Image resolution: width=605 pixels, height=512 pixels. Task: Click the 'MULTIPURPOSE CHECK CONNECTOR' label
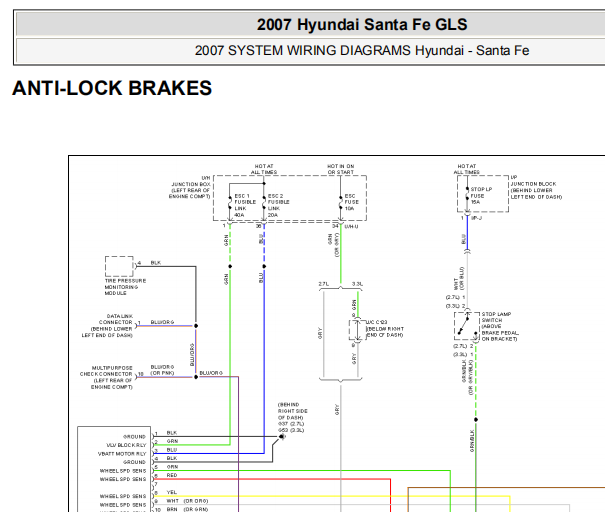coord(106,371)
